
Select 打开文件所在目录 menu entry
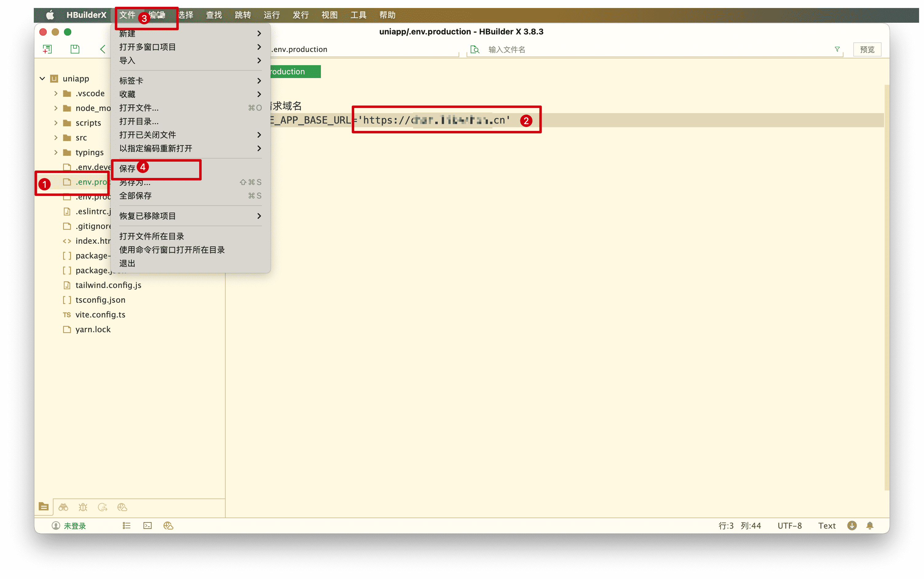click(x=190, y=236)
